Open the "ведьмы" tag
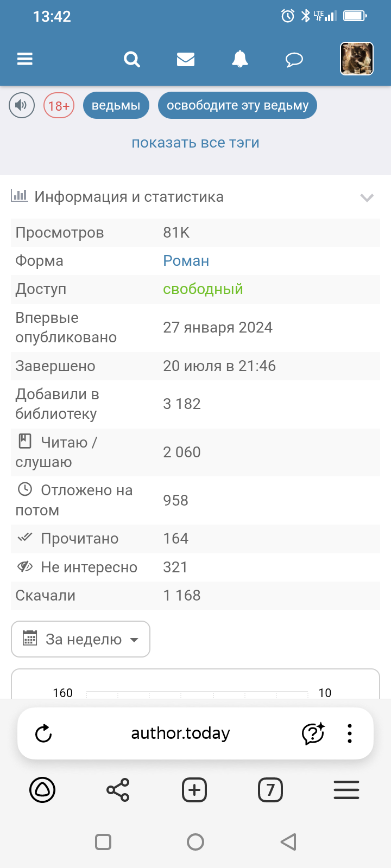391x868 pixels. pos(116,105)
